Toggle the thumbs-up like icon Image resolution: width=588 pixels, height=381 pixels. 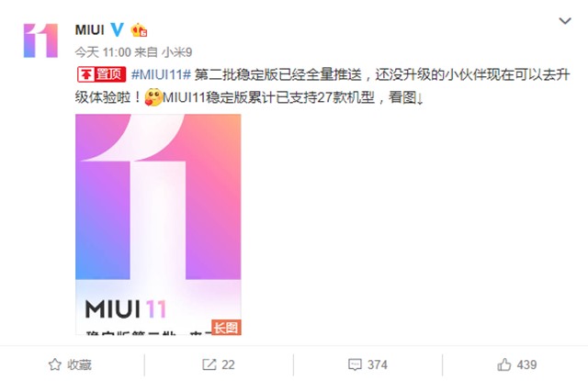click(504, 364)
